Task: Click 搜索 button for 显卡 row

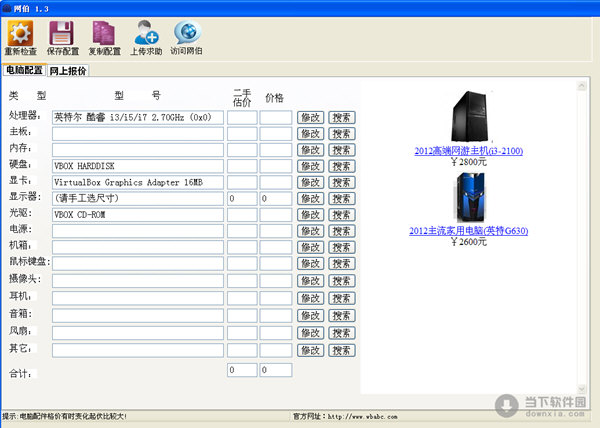Action: 342,182
